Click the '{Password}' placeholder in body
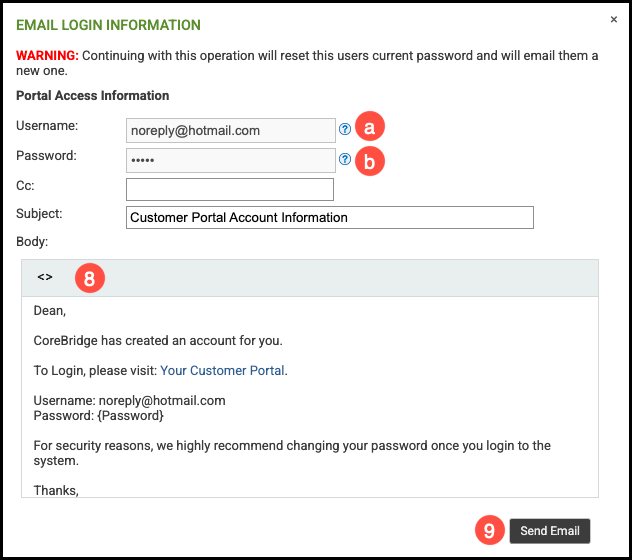632x560 pixels. coord(131,416)
